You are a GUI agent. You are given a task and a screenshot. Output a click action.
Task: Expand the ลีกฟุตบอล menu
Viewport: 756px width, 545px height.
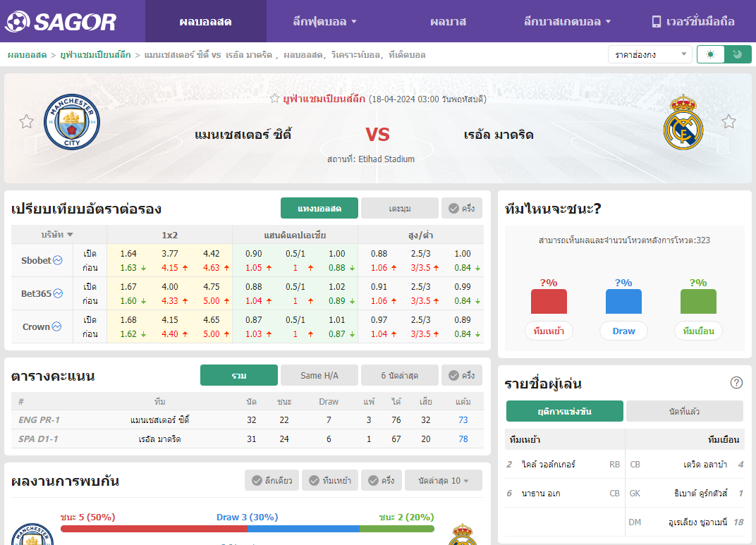(324, 22)
